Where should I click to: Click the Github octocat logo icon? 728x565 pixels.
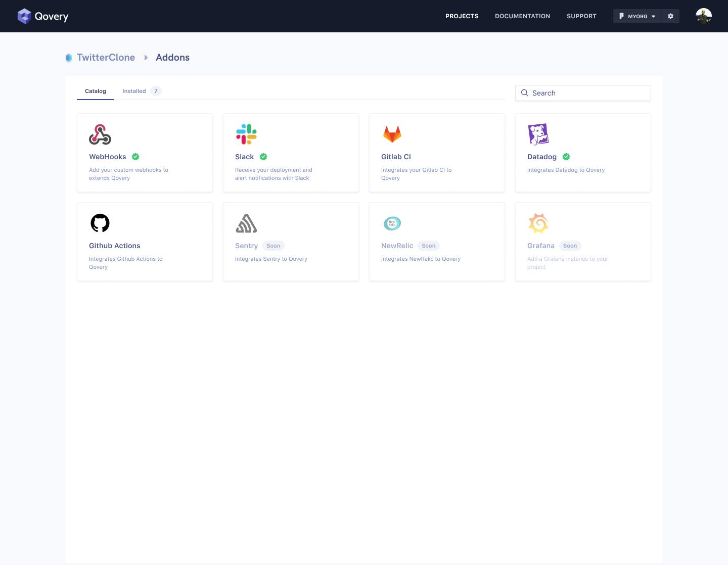[x=100, y=223]
